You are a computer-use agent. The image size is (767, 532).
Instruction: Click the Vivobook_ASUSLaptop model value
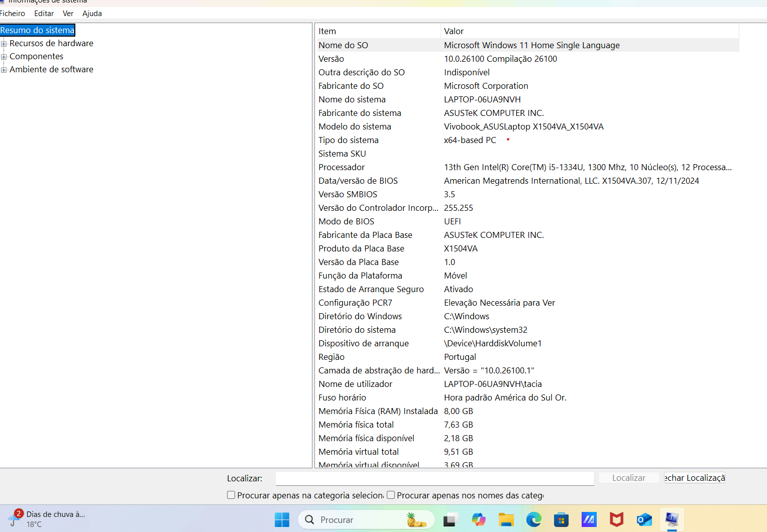[524, 126]
